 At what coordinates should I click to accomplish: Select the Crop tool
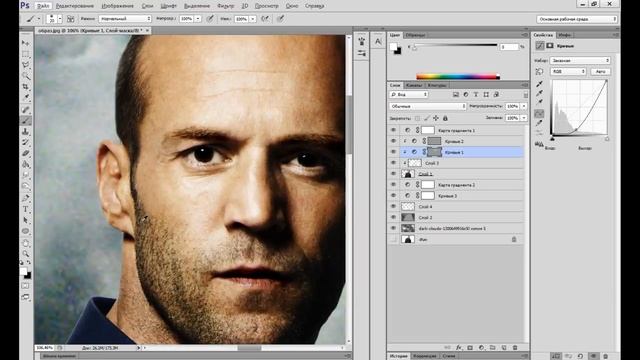click(26, 87)
